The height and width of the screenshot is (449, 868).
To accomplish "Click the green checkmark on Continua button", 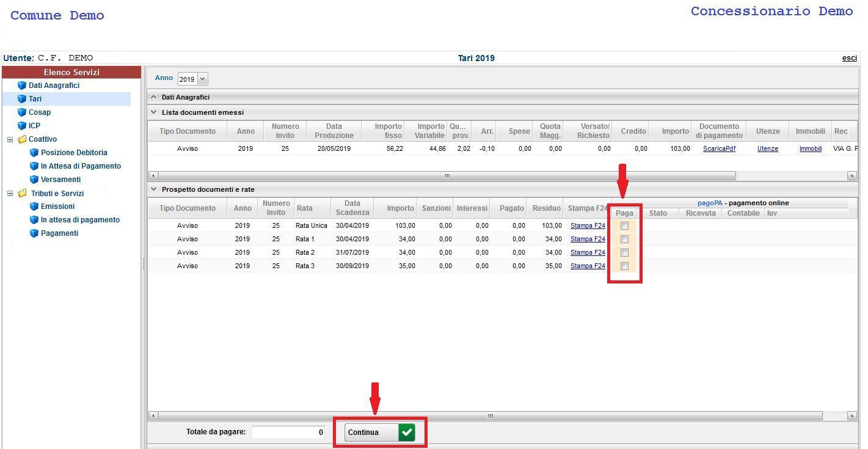I will 407,433.
